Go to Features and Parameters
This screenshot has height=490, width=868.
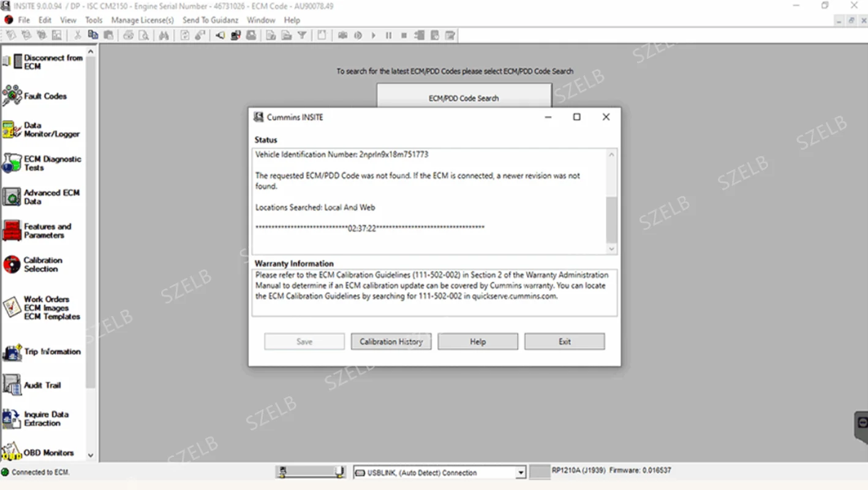[37, 230]
